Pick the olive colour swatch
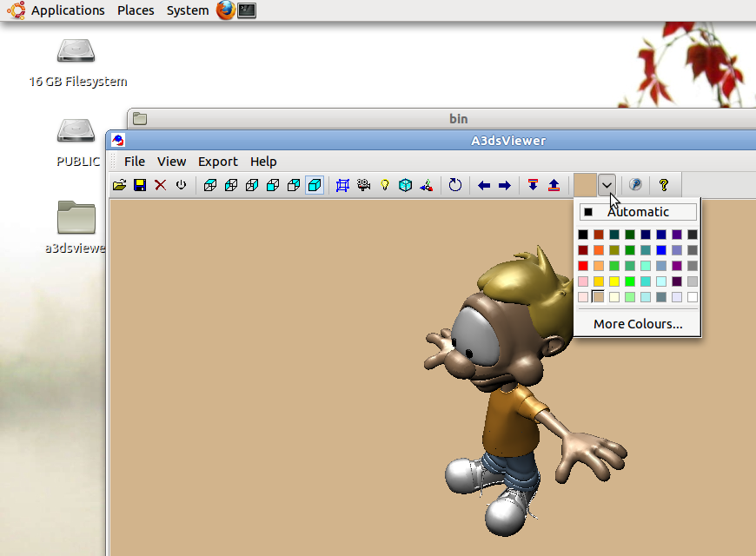 614,250
